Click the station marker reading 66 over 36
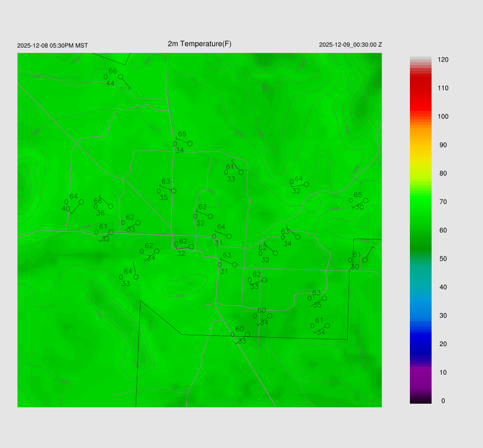Screen dimensions: 483x448 (110, 207)
